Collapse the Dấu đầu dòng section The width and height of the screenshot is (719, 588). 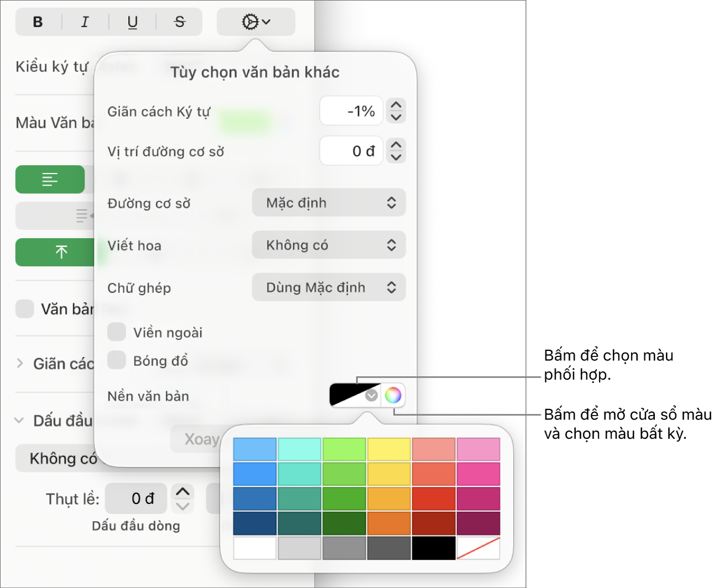pos(19,421)
